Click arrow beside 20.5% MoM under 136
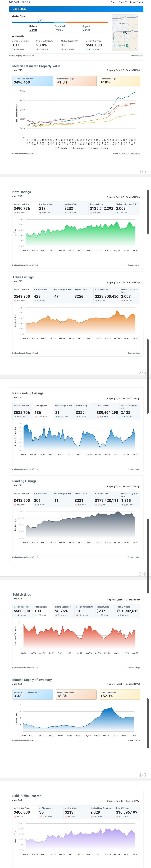151x868 pixels. [x=36, y=417]
